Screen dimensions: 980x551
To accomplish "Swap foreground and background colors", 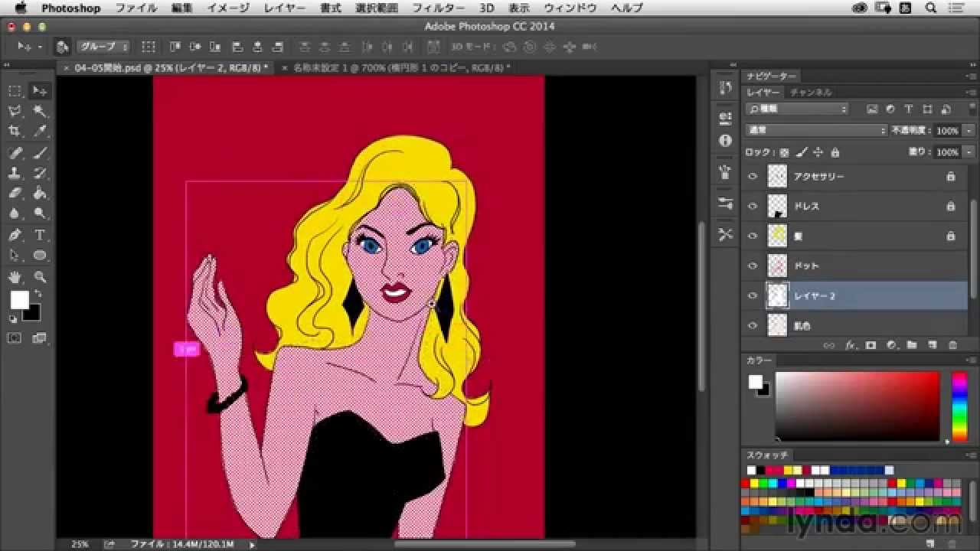I will coord(38,294).
